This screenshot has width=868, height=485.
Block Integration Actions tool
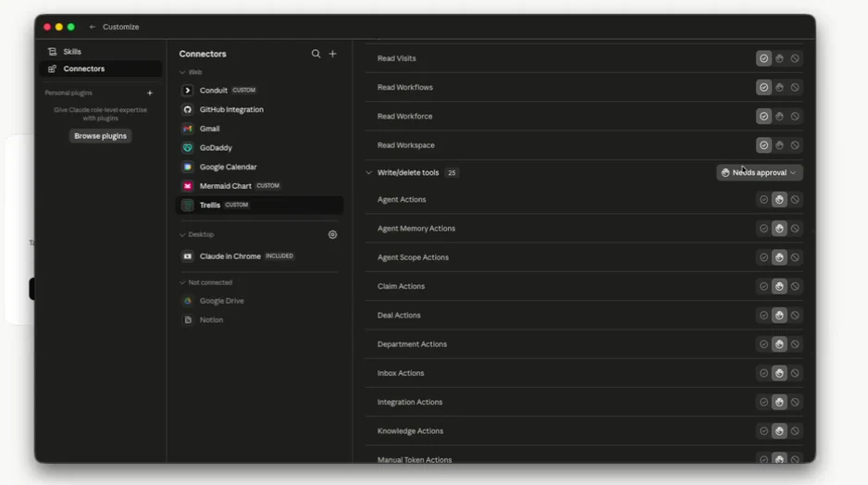point(795,402)
